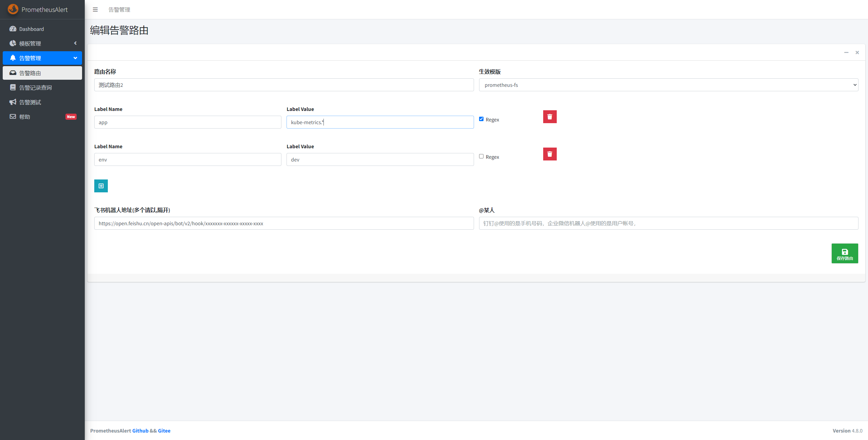Open the 告警记录查询 sidebar item
Viewport: 868px width, 440px height.
point(42,88)
